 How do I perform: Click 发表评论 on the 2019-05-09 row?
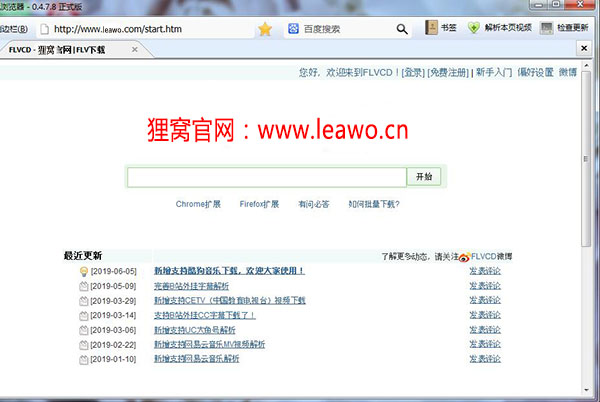(485, 286)
